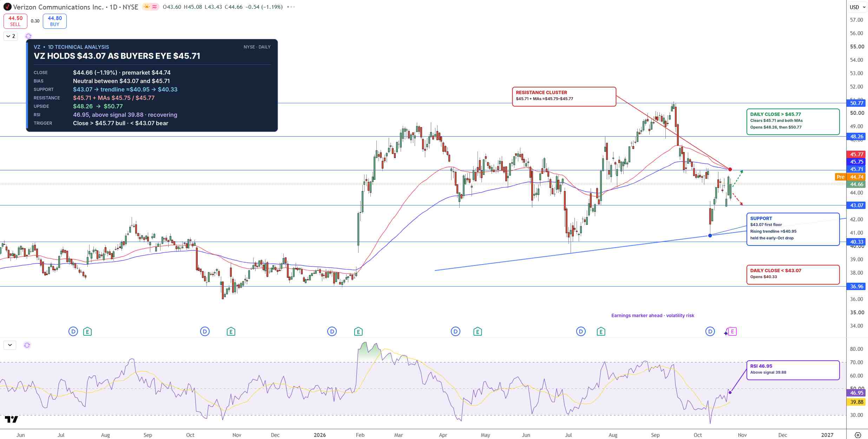Click earnings E marker near late July 2026
868x439 pixels.
click(x=601, y=331)
